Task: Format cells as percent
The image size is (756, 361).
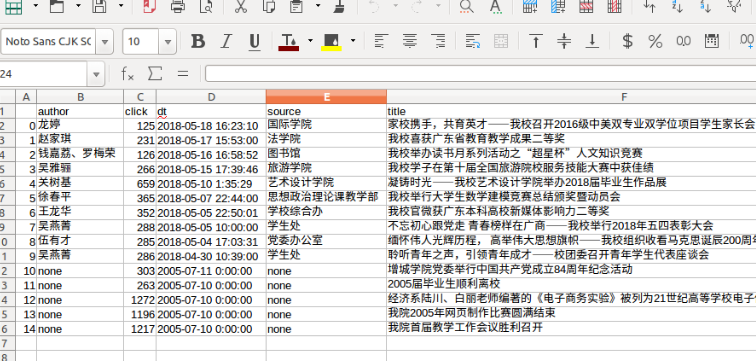Action: (655, 41)
